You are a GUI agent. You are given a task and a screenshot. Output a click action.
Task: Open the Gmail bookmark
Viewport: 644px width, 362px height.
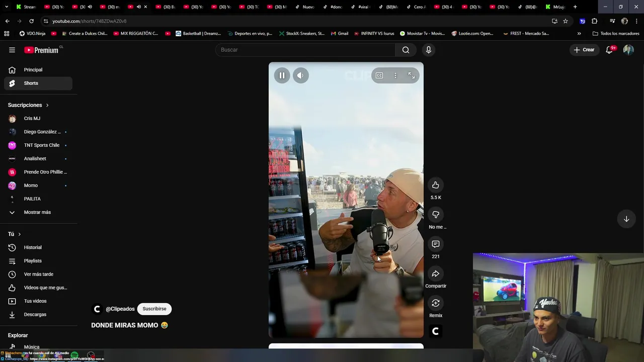click(340, 34)
